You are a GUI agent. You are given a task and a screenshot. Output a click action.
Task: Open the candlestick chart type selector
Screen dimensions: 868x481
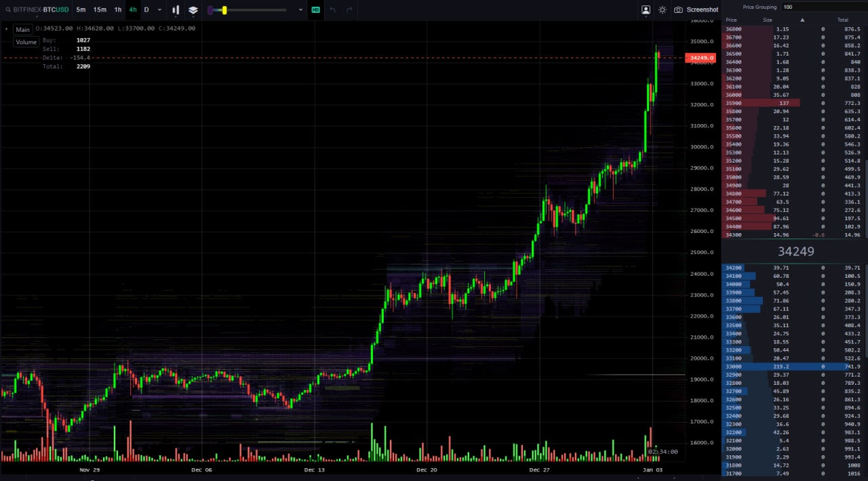click(x=176, y=10)
